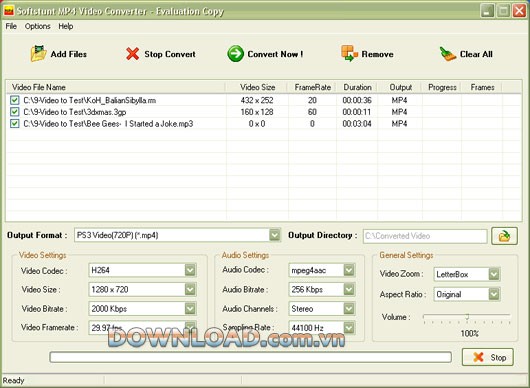Click the Clear All label

point(476,54)
